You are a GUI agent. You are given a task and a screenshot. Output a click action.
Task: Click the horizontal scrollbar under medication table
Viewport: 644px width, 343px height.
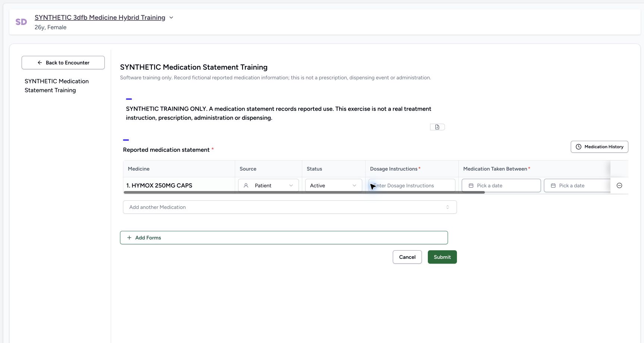[304, 193]
